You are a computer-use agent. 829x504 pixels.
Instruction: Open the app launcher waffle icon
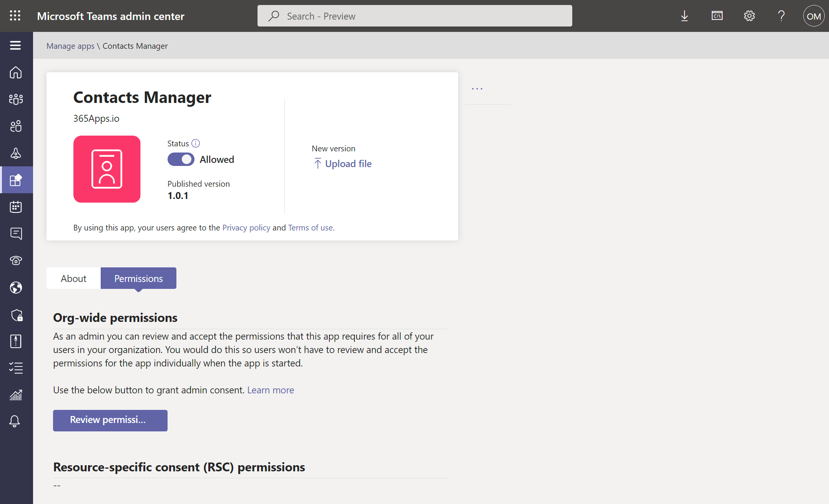point(15,16)
